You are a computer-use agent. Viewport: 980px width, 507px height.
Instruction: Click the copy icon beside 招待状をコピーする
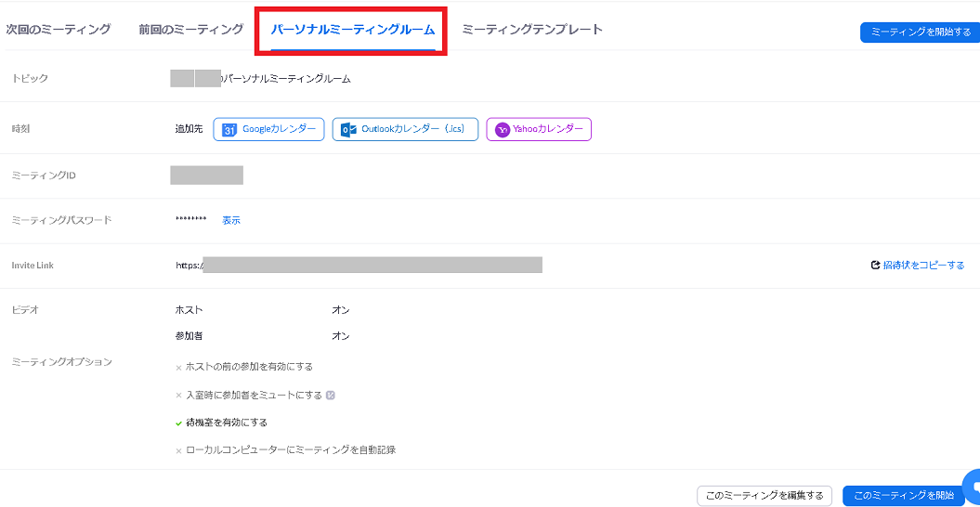pos(875,266)
